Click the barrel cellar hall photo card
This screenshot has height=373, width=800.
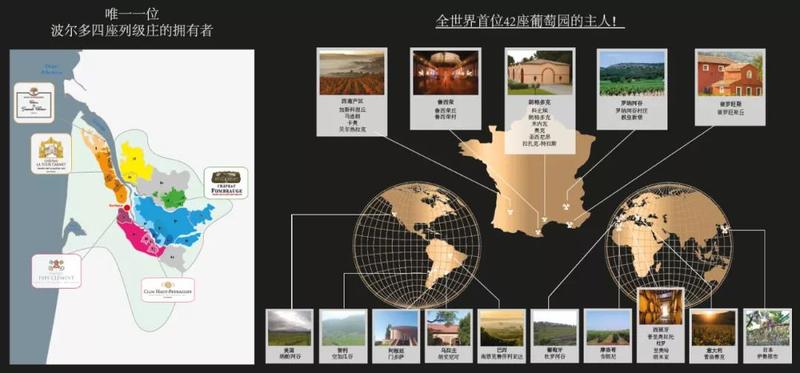[445, 88]
